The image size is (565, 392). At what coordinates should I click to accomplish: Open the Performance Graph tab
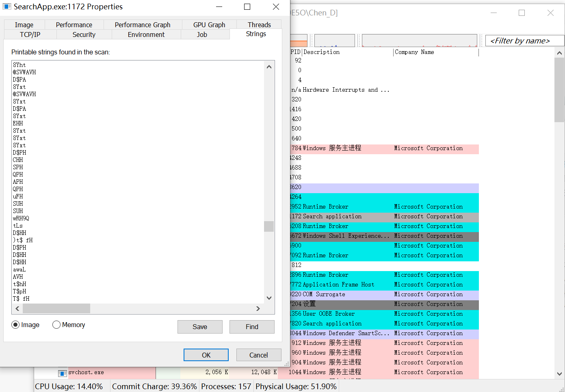coord(142,25)
